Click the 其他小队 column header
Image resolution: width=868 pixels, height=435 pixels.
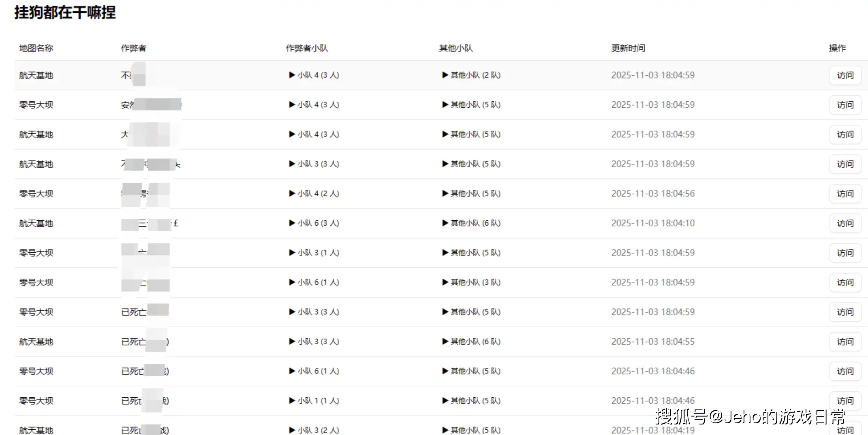coord(456,48)
